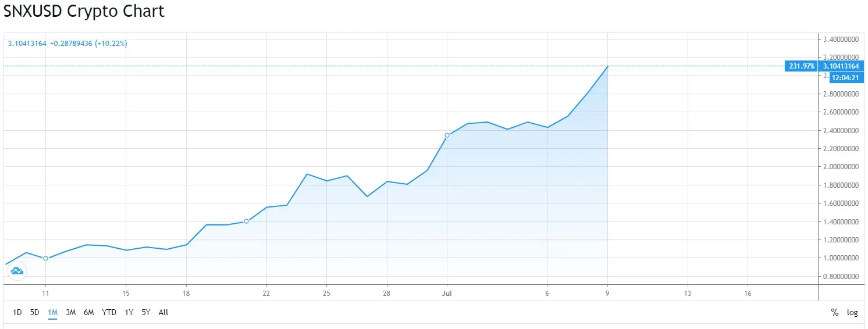Click the Jul 1 data point marker
Image resolution: width=868 pixels, height=329 pixels.
447,135
